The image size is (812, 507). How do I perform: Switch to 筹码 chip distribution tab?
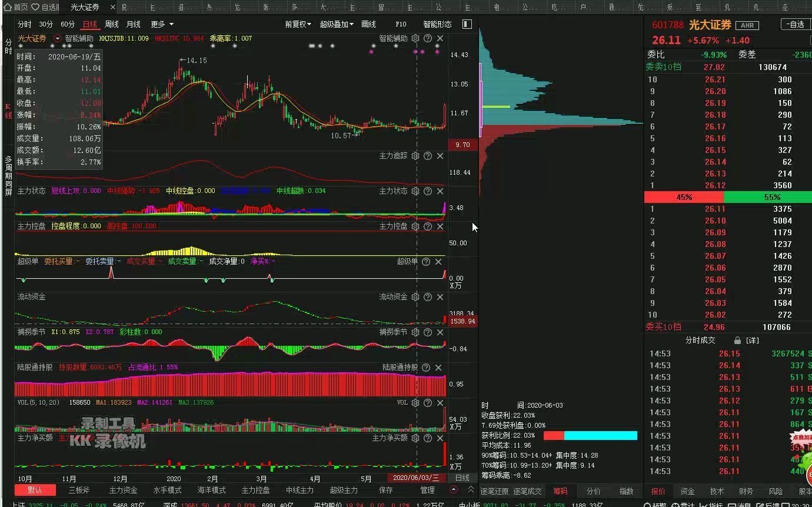(560, 491)
